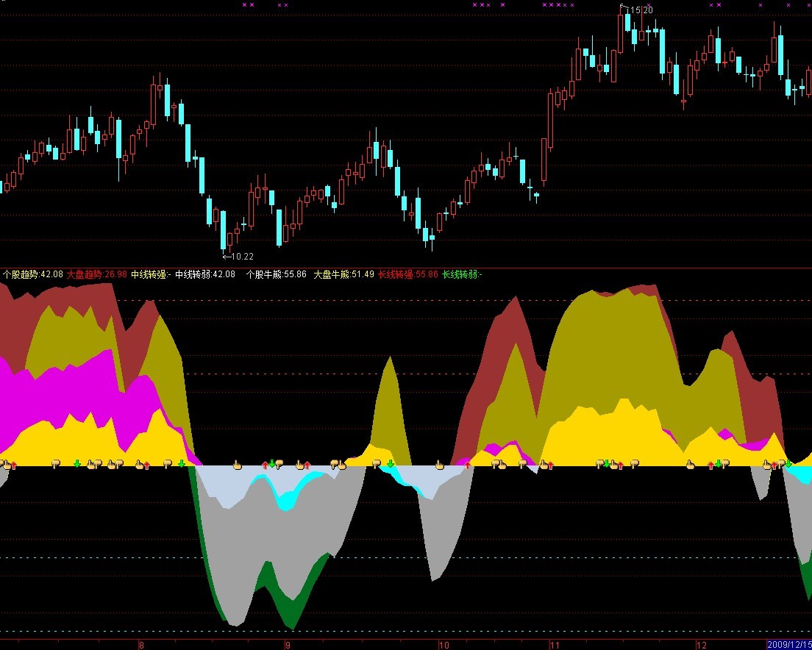
Task: Click the 15.20 high price annotation
Action: 641,10
